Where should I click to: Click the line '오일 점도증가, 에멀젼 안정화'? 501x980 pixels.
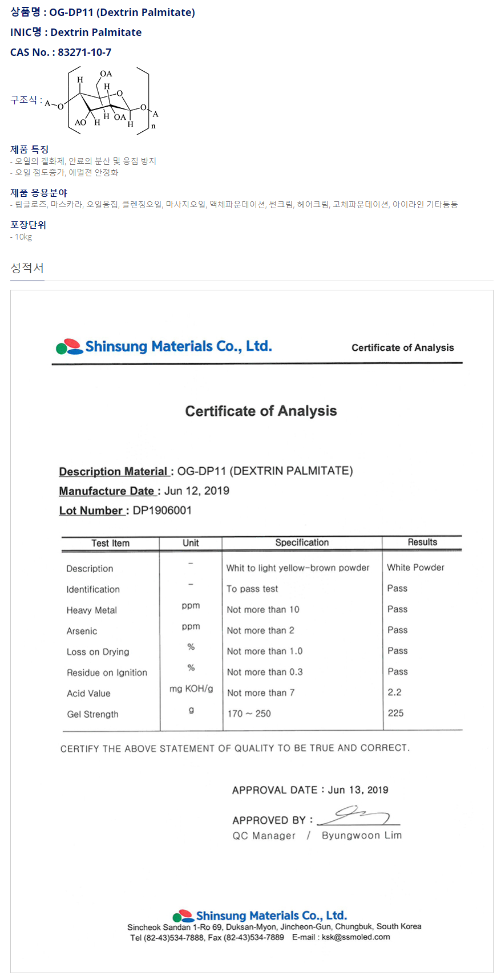click(x=64, y=173)
